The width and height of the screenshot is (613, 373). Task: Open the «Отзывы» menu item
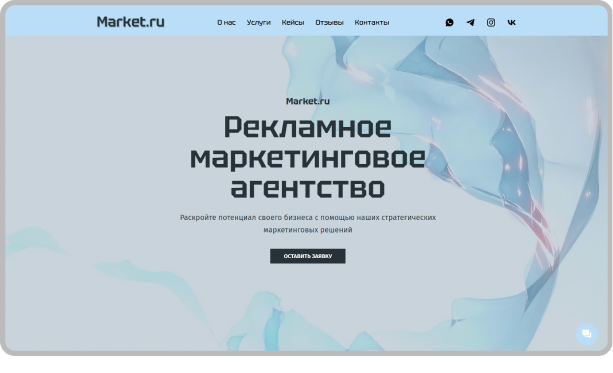click(x=329, y=23)
